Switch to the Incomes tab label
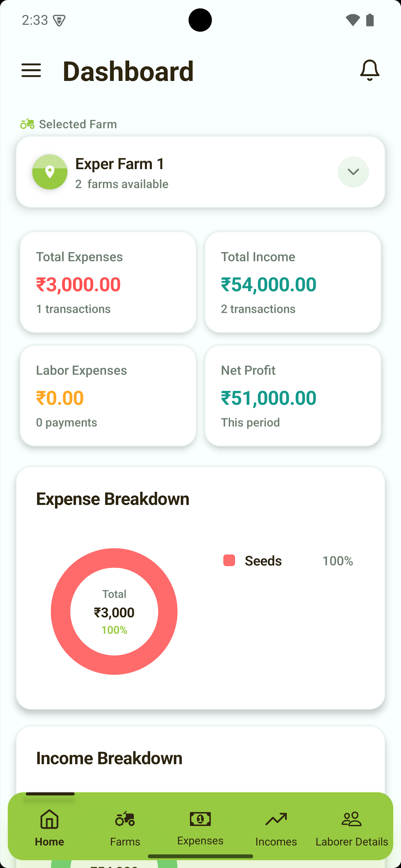Viewport: 401px width, 868px height. coord(276,841)
